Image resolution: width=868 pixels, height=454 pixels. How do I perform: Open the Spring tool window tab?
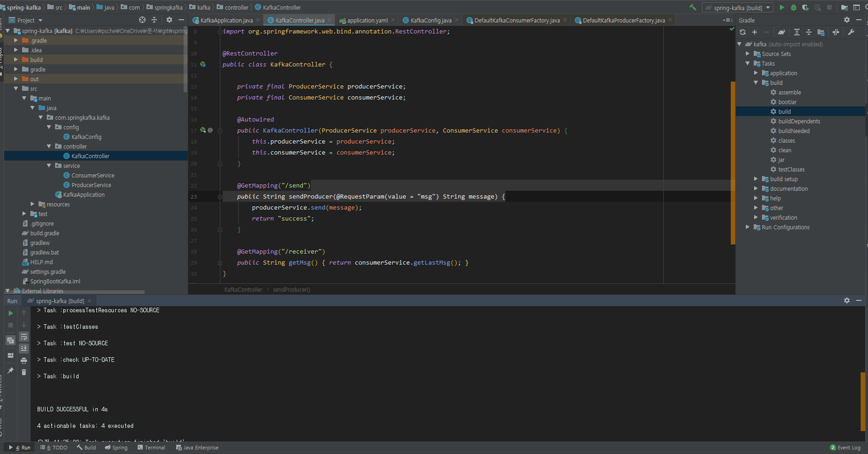point(116,448)
